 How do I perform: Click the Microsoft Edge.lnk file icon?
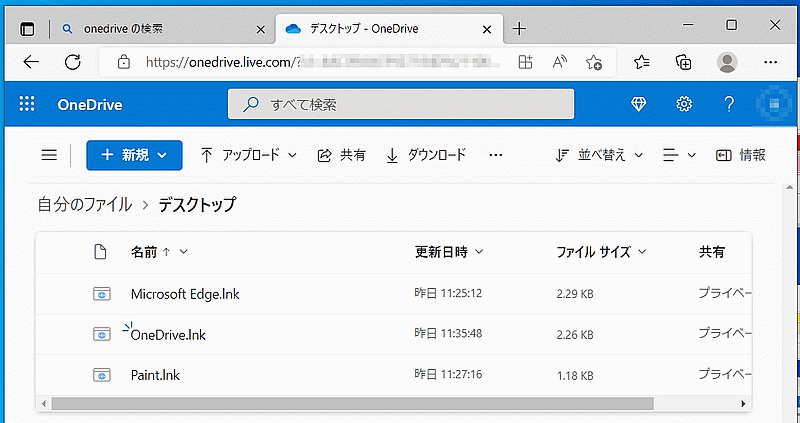102,294
